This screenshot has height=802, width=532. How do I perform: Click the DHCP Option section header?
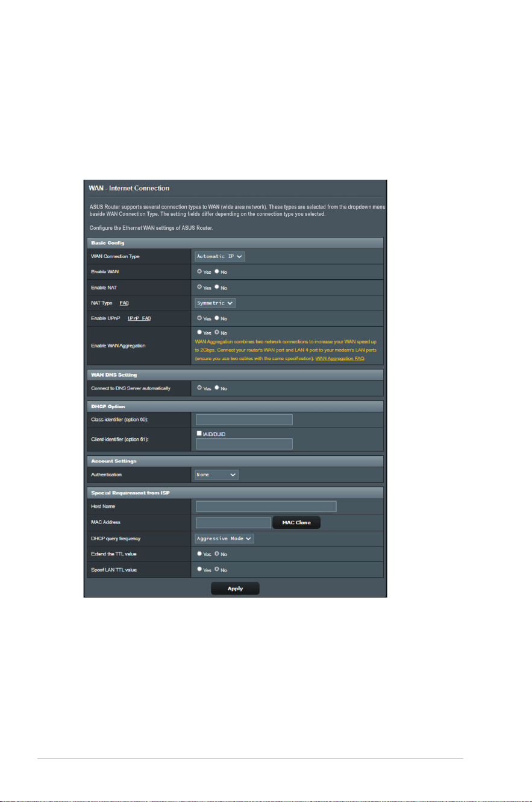(235, 406)
